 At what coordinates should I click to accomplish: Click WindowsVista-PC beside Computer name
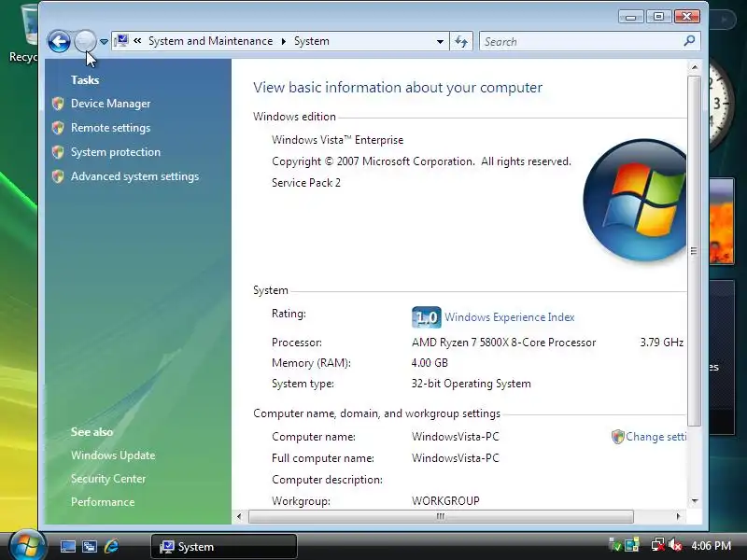(x=456, y=437)
